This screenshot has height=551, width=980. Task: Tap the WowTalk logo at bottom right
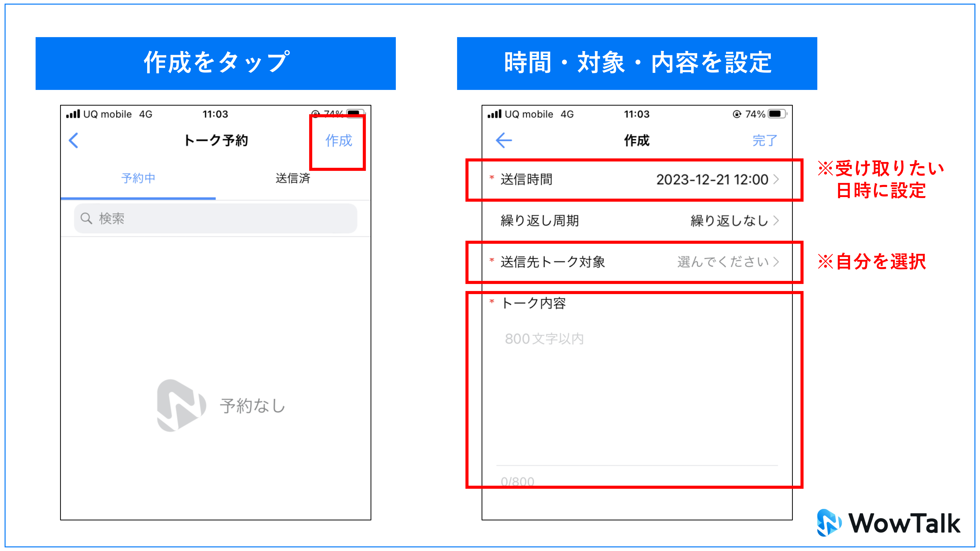[x=889, y=523]
